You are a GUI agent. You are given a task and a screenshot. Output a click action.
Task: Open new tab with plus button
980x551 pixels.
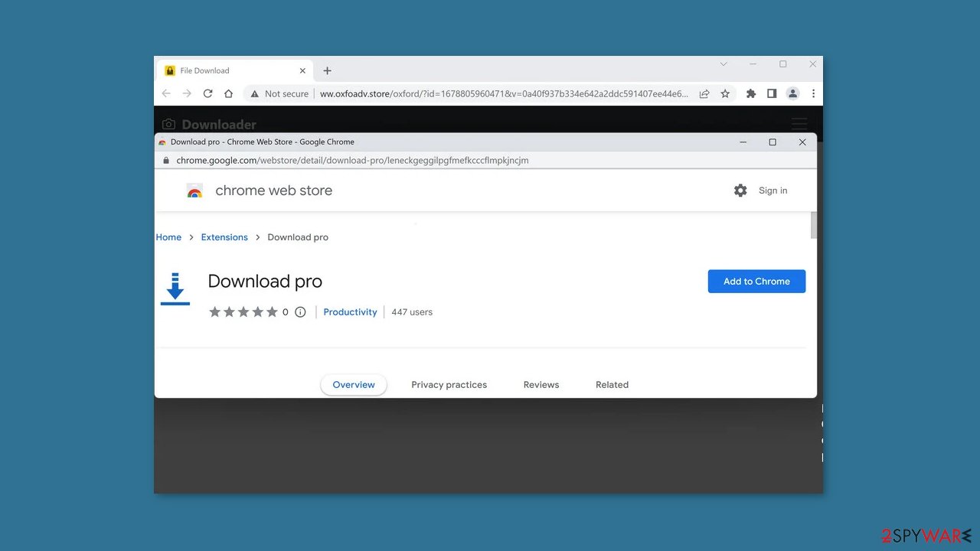point(327,70)
